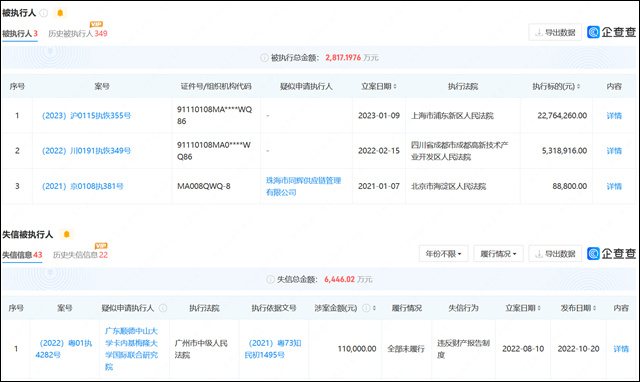Click the info icon in 疑似申请执行人 header of 失信 table

point(163,308)
